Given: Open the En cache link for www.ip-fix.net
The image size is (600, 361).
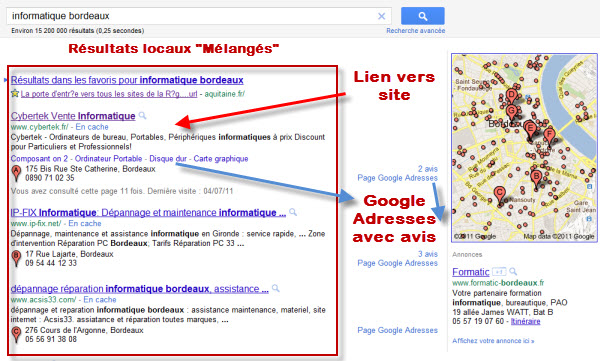Looking at the screenshot, I should pos(85,223).
